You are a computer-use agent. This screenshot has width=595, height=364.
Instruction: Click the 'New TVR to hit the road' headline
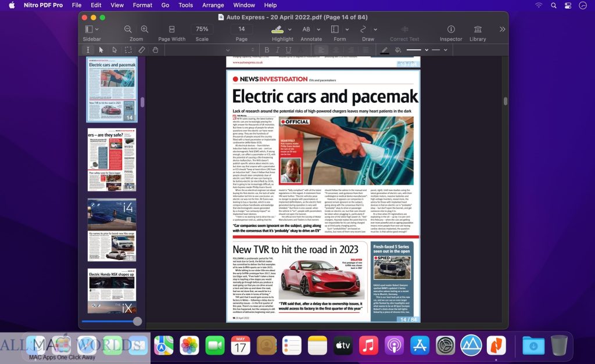point(295,250)
